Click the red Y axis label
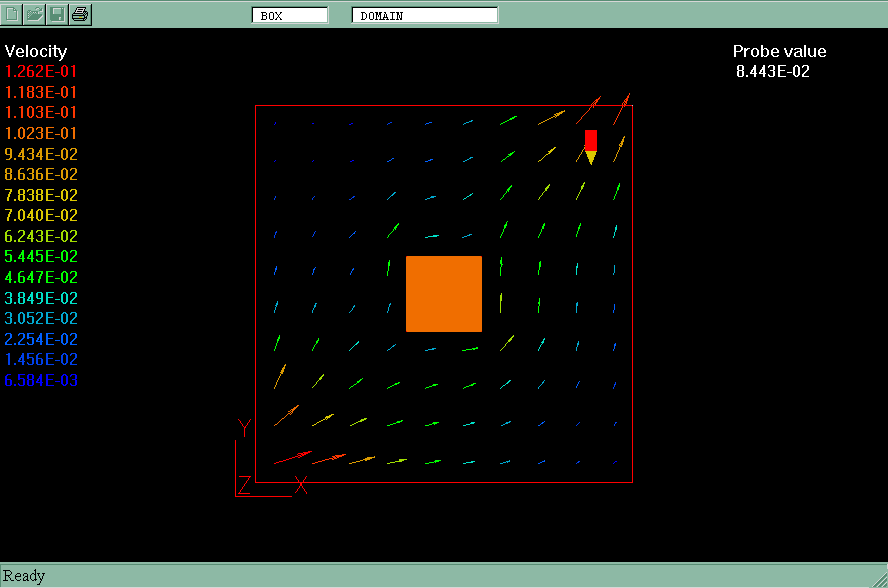This screenshot has height=588, width=888. tap(243, 429)
